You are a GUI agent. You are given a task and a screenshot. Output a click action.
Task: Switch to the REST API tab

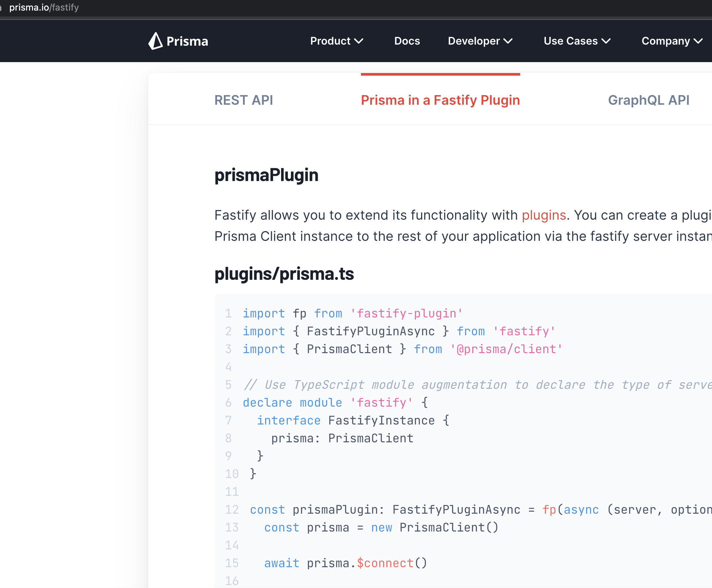point(243,100)
